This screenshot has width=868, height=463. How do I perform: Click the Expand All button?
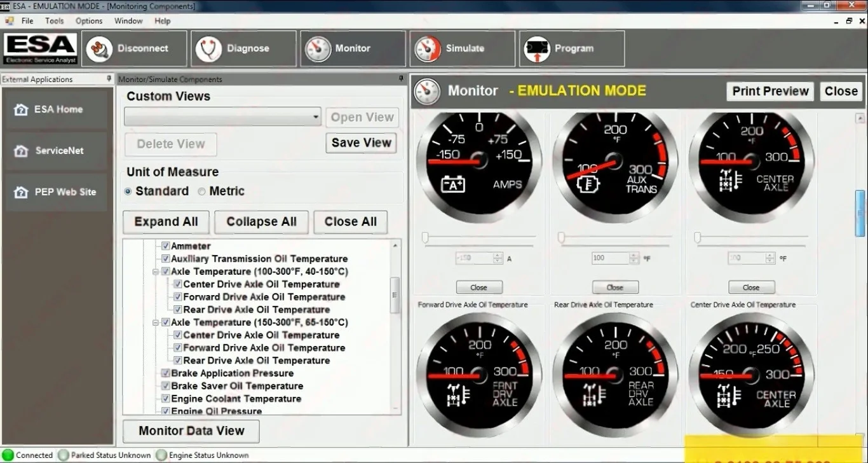166,222
